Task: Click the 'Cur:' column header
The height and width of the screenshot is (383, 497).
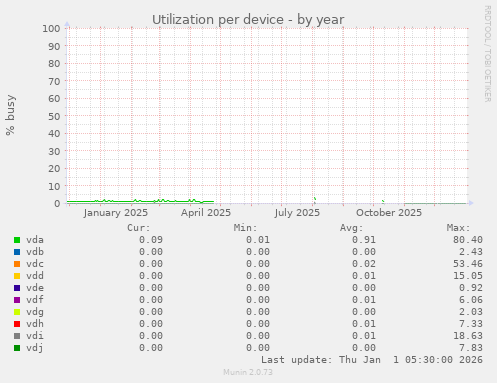Action: coord(139,228)
